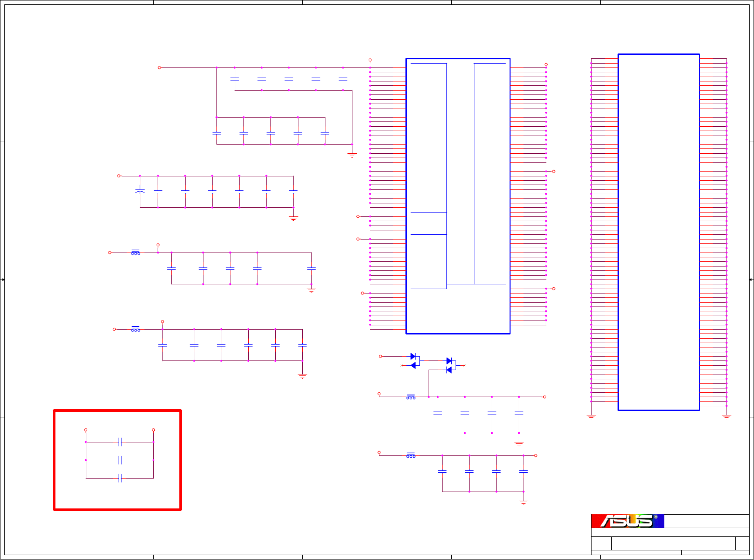Select the power port feeding the polarized-capacitor bank
754x560 pixels.
[x=119, y=176]
